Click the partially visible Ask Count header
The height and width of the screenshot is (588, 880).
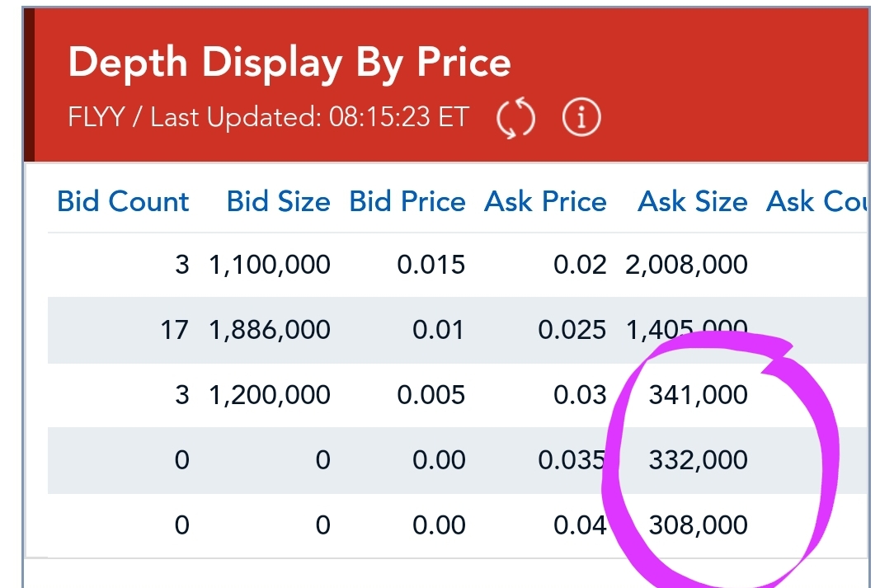[x=816, y=202]
